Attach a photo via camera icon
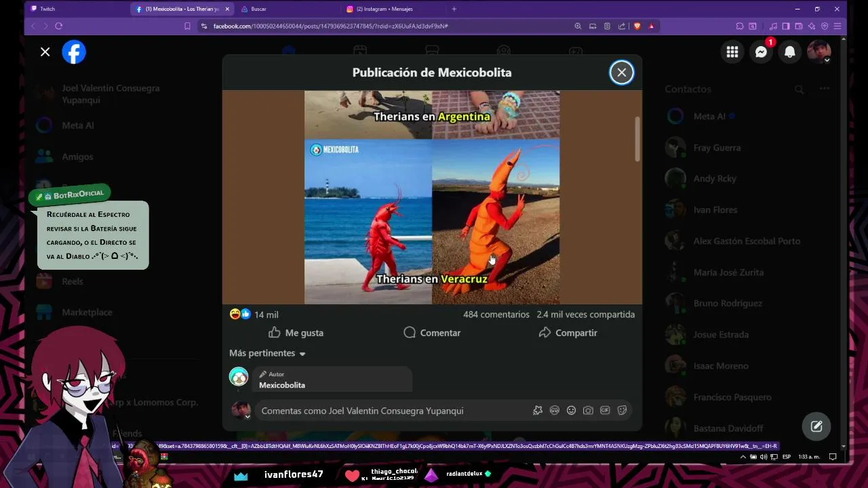 pyautogui.click(x=588, y=410)
